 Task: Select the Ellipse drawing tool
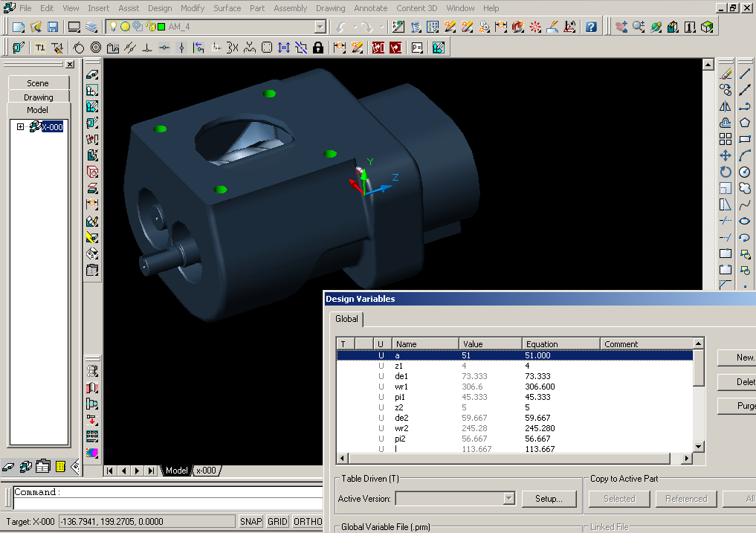[745, 221]
